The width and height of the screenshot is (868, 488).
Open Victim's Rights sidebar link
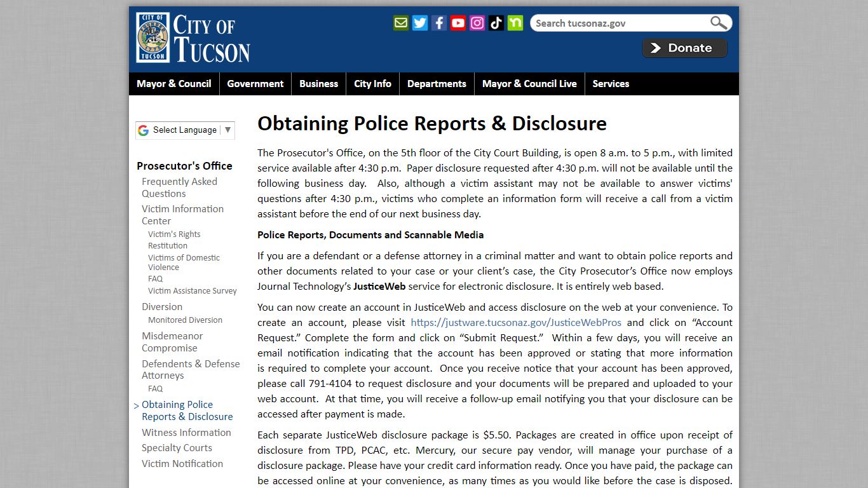pos(174,234)
